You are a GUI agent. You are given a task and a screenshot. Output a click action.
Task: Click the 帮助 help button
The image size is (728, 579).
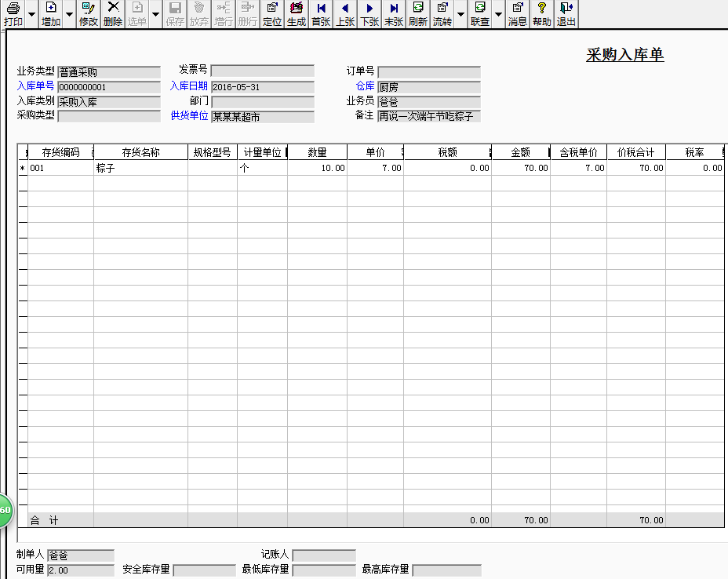click(541, 14)
